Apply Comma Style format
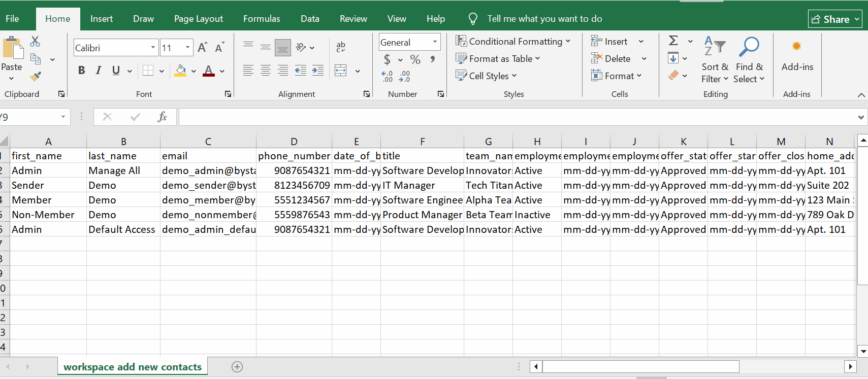The image size is (868, 379). [432, 59]
